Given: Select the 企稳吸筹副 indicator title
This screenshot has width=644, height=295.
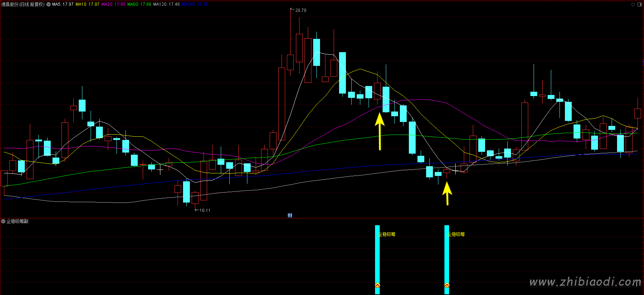Looking at the screenshot, I should (x=17, y=221).
